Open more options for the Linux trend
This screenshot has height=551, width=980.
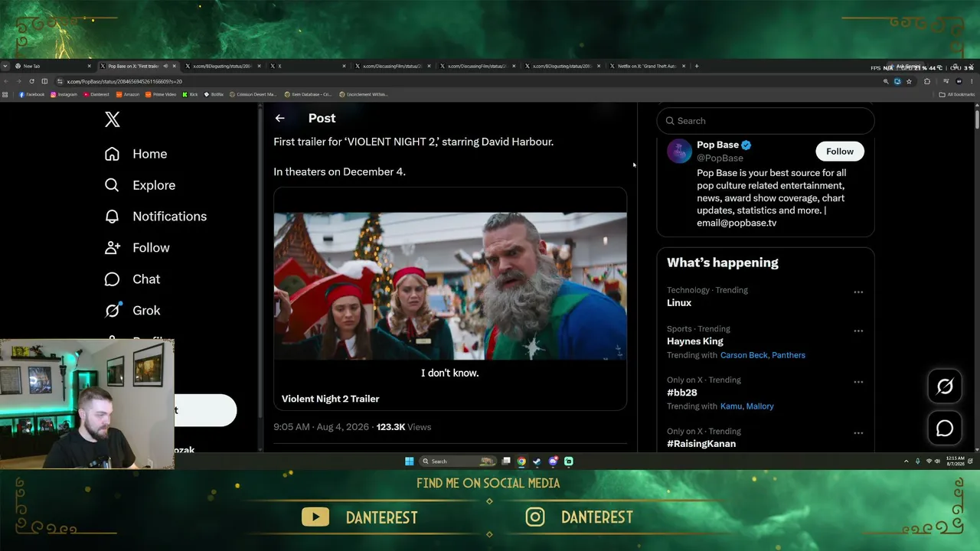858,292
